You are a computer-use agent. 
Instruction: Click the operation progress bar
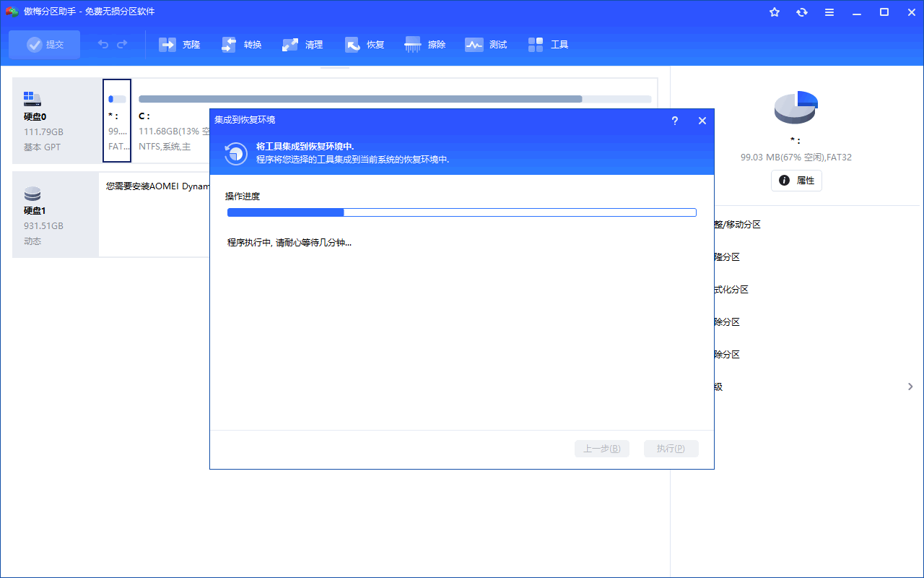tap(461, 212)
